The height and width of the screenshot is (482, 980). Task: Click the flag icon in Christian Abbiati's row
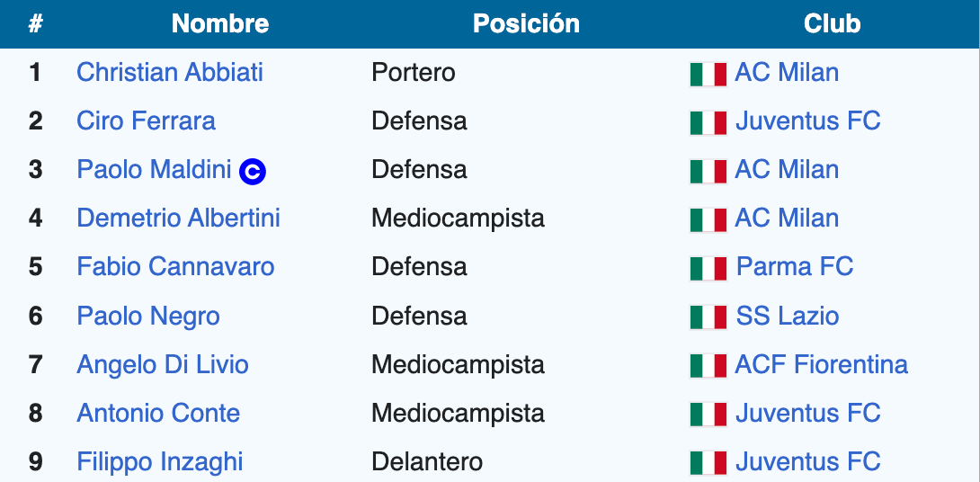708,74
